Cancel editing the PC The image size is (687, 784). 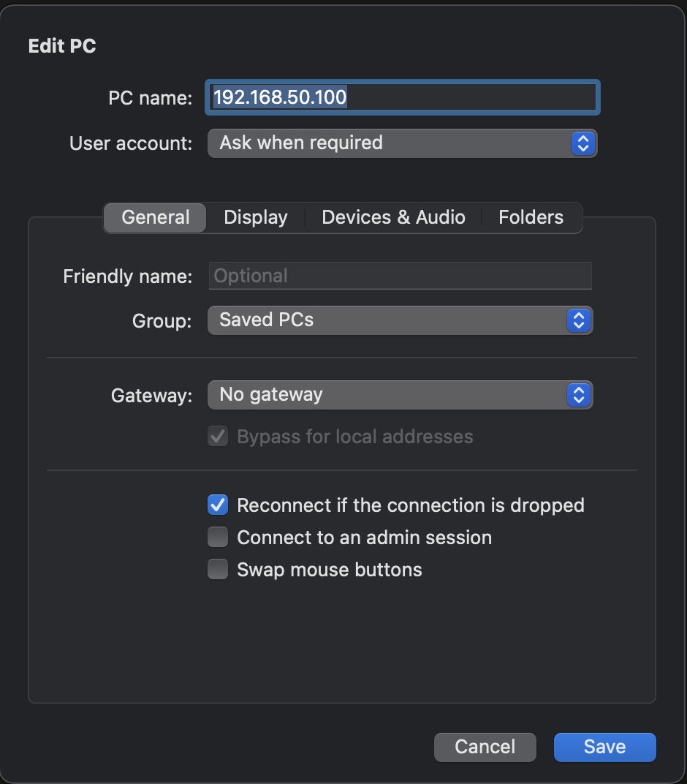tap(485, 747)
